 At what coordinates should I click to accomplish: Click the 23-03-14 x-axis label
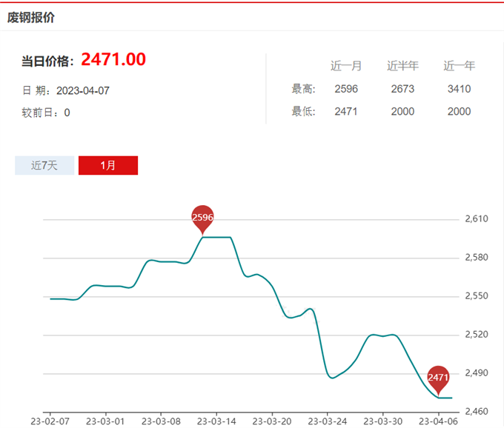216,421
